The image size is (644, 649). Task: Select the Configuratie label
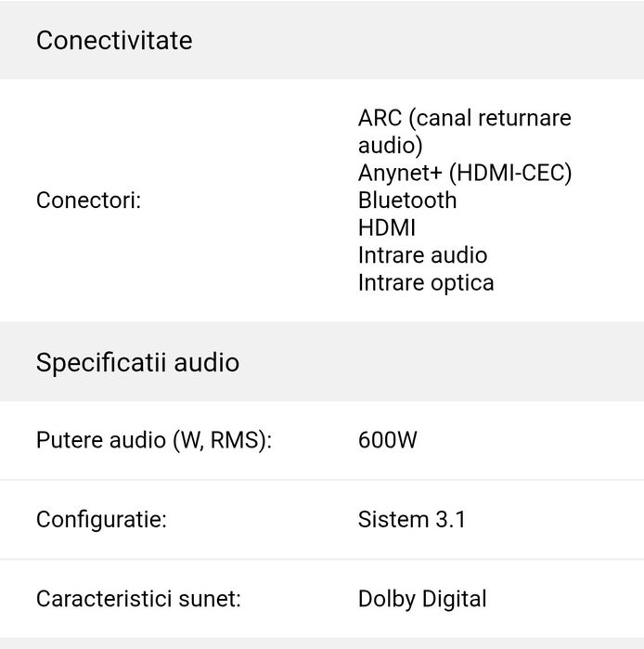tap(101, 519)
